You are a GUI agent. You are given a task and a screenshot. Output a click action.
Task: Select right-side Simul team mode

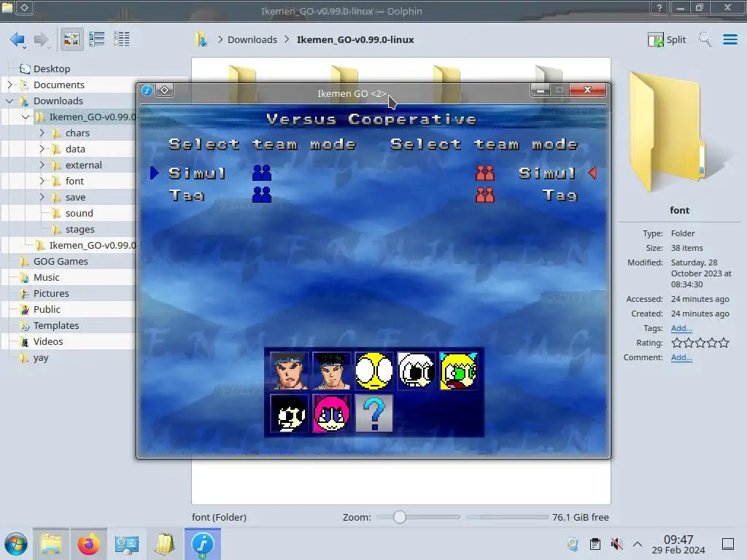(x=548, y=174)
